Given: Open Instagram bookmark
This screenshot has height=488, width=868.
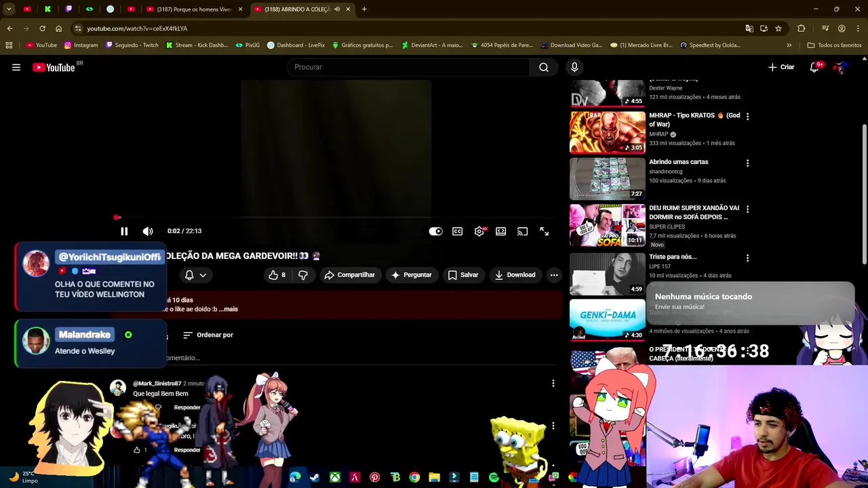Looking at the screenshot, I should click(81, 45).
